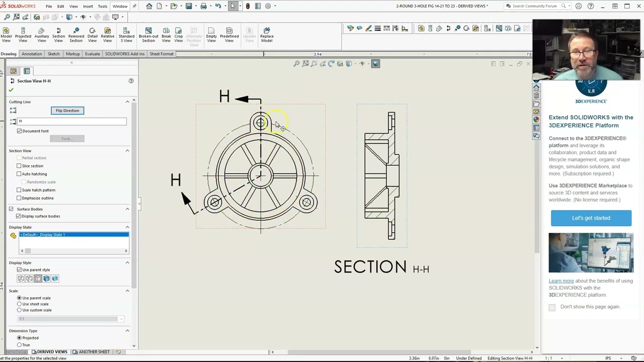644x362 pixels.
Task: Switch to the Annotation tab
Action: tap(32, 54)
